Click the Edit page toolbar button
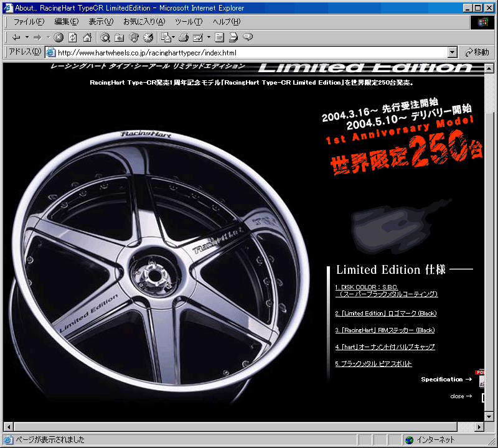This screenshot has height=448, width=498. click(x=198, y=37)
